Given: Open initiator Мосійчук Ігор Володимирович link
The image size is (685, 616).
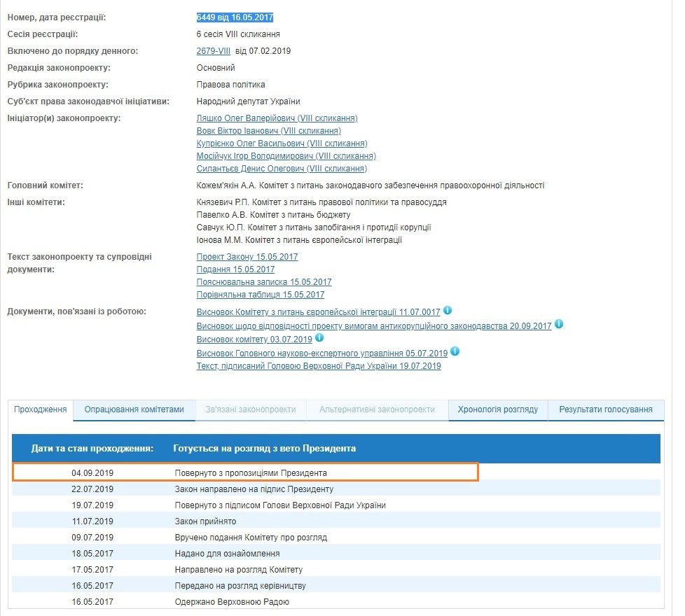Looking at the screenshot, I should pyautogui.click(x=286, y=156).
